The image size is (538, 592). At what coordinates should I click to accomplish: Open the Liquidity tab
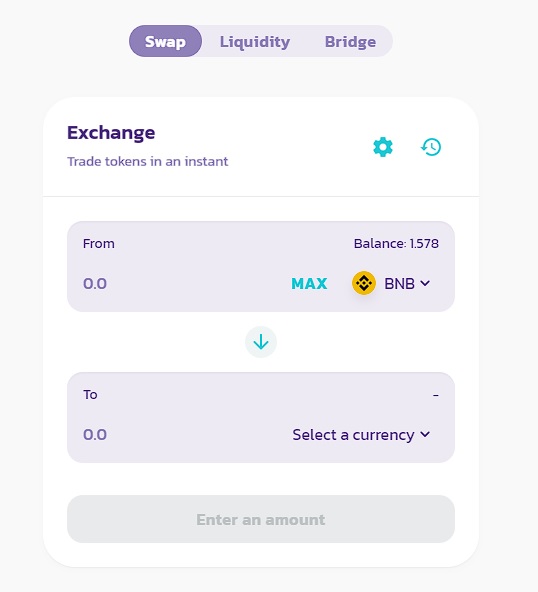[255, 42]
